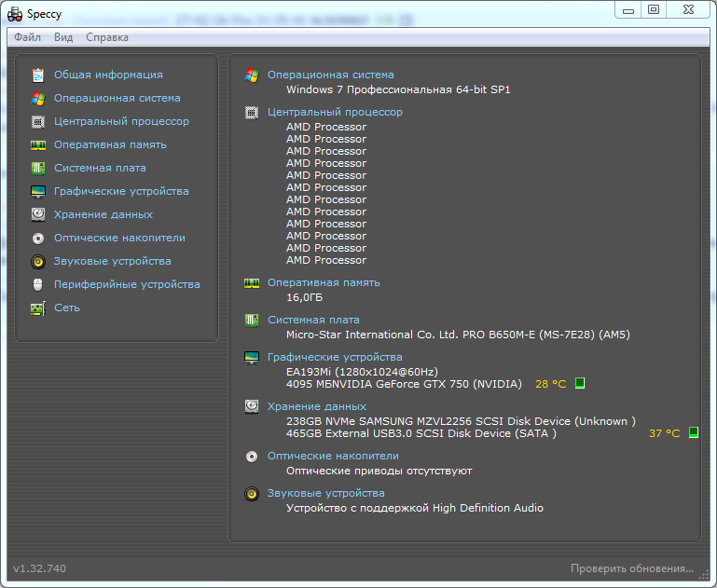This screenshot has height=588, width=717.
Task: Click the RAM icon in the summary panel
Action: pyautogui.click(x=252, y=283)
